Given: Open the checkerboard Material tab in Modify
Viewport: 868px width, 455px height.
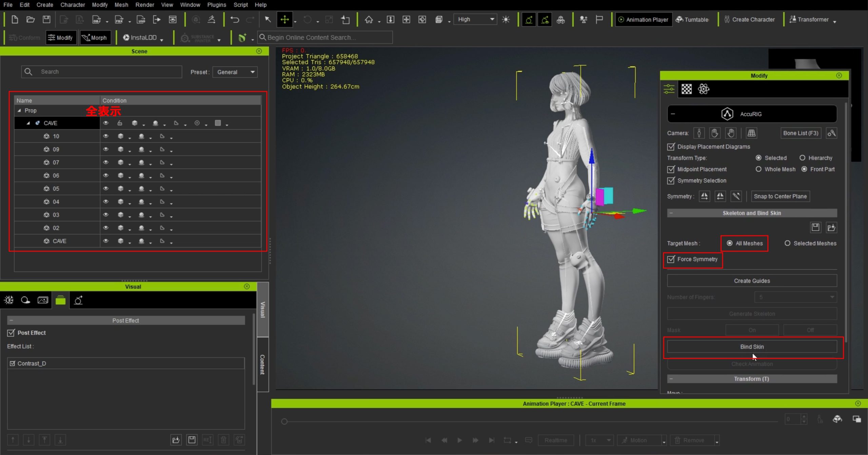Looking at the screenshot, I should coord(687,89).
